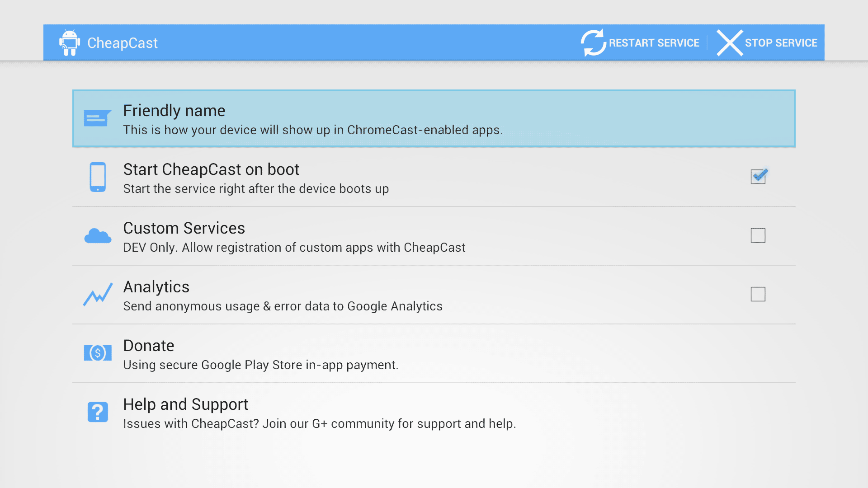Click the Analytics line chart icon
Screen dimensions: 868x488
[x=98, y=295]
